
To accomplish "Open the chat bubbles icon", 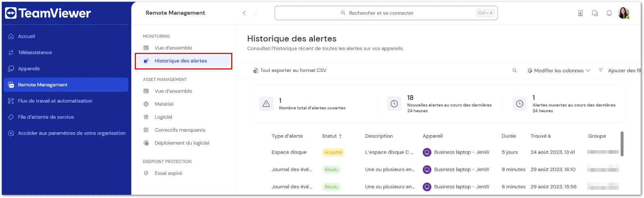I will pos(595,13).
